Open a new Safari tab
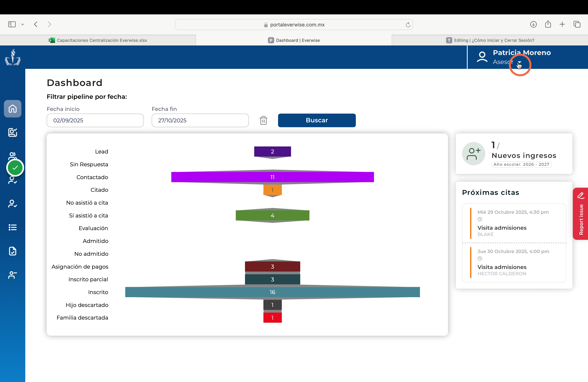This screenshot has height=382, width=588. pyautogui.click(x=562, y=24)
